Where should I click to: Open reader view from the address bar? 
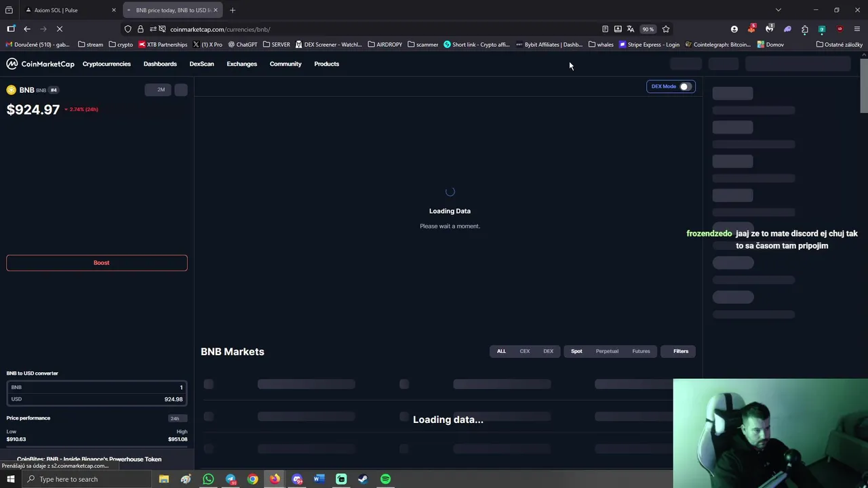point(605,29)
